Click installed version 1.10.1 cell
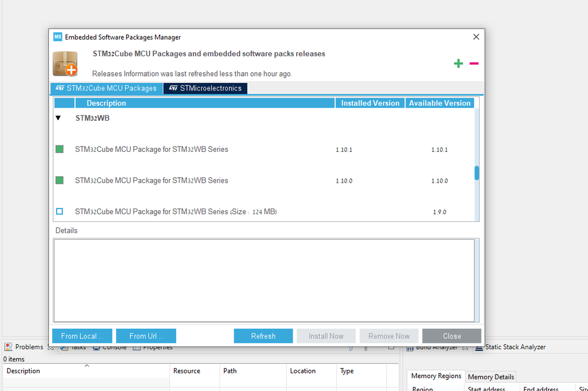Image resolution: width=588 pixels, height=391 pixels. point(344,150)
